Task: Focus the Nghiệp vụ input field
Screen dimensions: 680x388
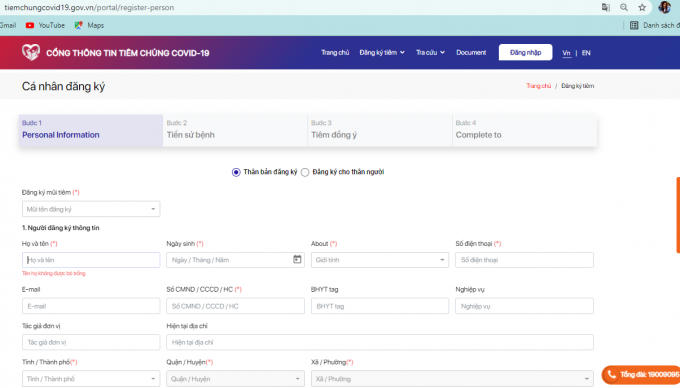Action: tap(524, 306)
